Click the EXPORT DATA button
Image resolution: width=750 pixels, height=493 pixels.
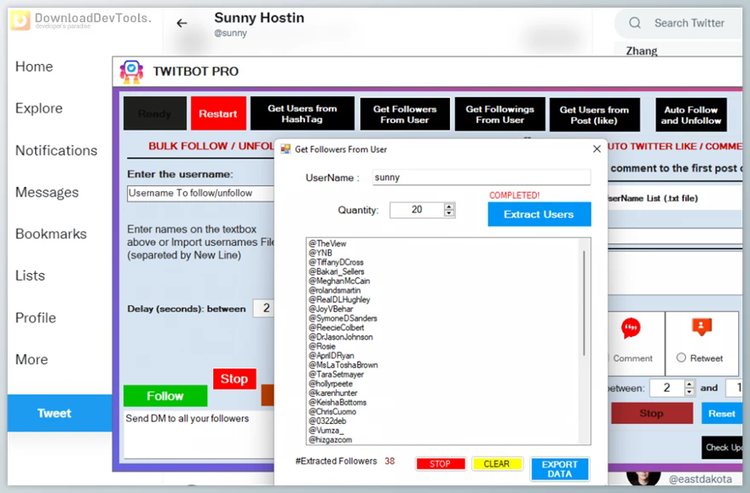tap(560, 469)
